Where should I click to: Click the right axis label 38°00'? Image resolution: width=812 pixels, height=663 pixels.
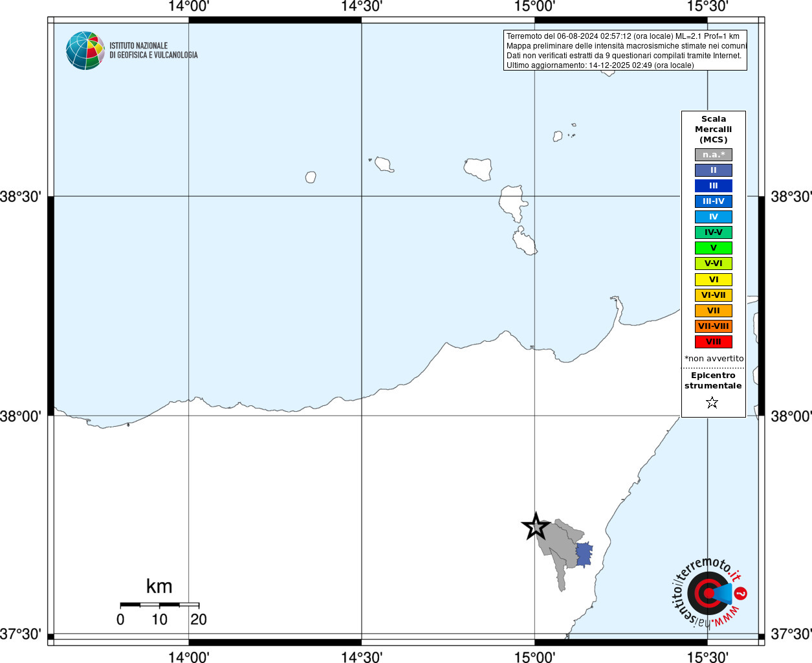pos(791,416)
